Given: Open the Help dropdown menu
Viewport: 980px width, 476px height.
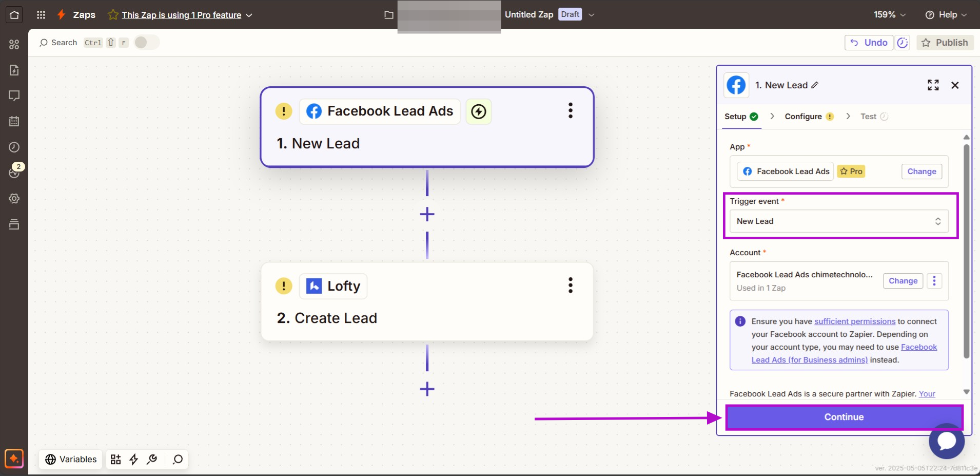Looking at the screenshot, I should 946,15.
